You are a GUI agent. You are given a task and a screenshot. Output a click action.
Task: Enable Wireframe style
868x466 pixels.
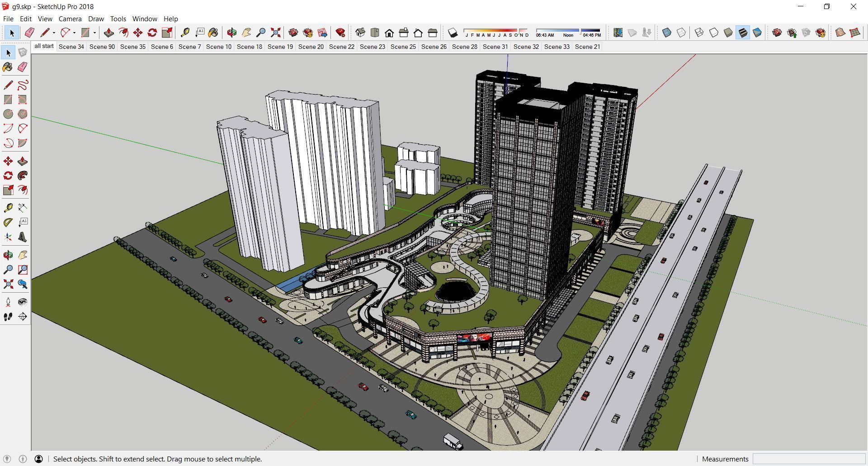tap(699, 33)
